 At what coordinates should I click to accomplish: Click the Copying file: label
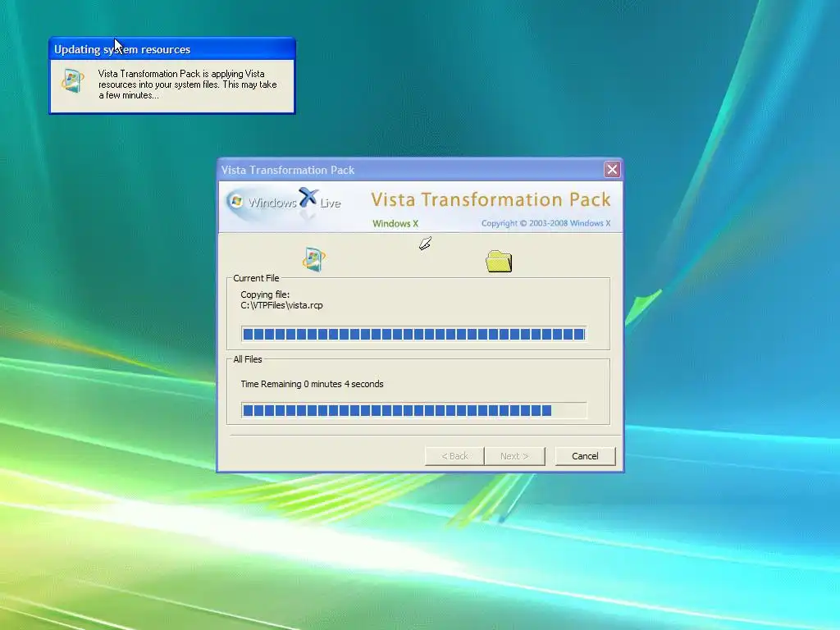coord(265,294)
